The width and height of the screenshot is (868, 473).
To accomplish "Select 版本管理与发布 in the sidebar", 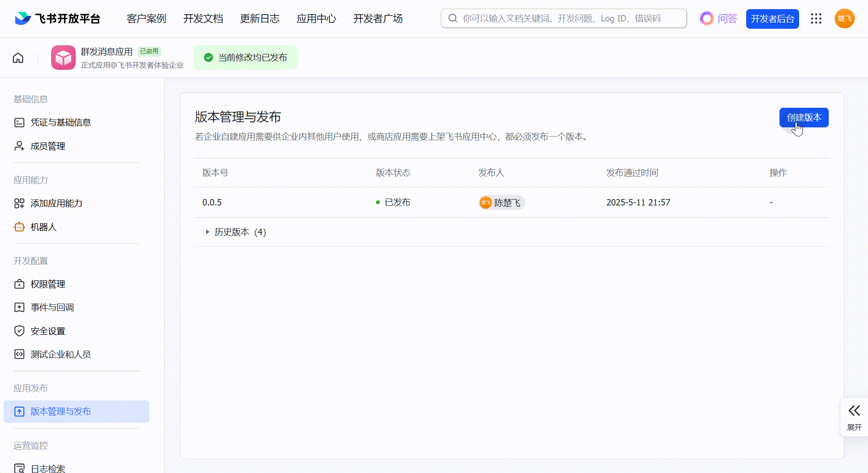I will coord(60,411).
